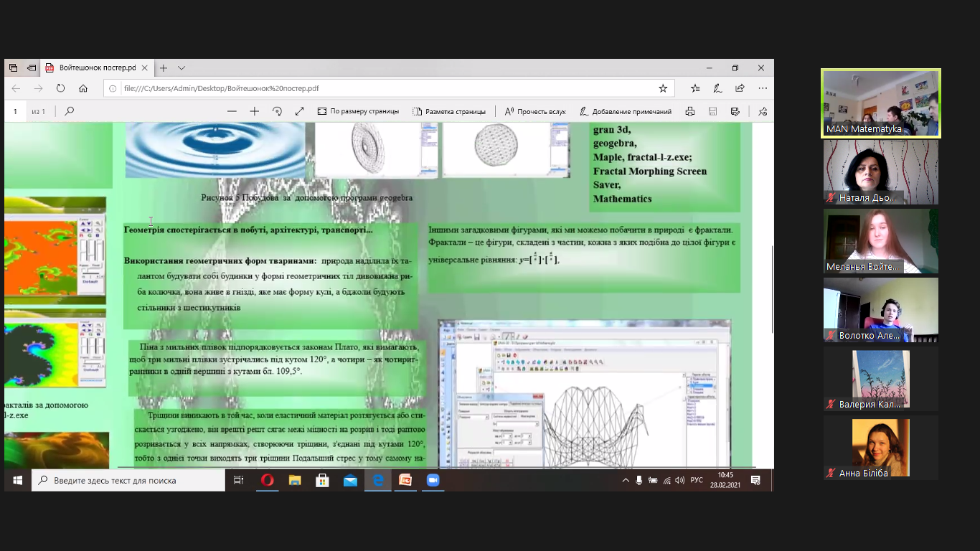Screen dimensions: 980x551
Task: Open Task View on the taskbar
Action: point(239,480)
